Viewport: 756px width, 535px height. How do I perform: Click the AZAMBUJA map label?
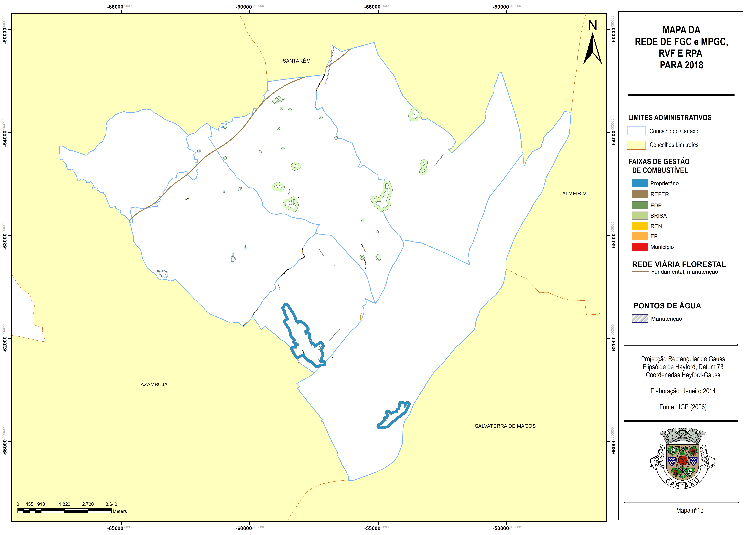tap(154, 384)
